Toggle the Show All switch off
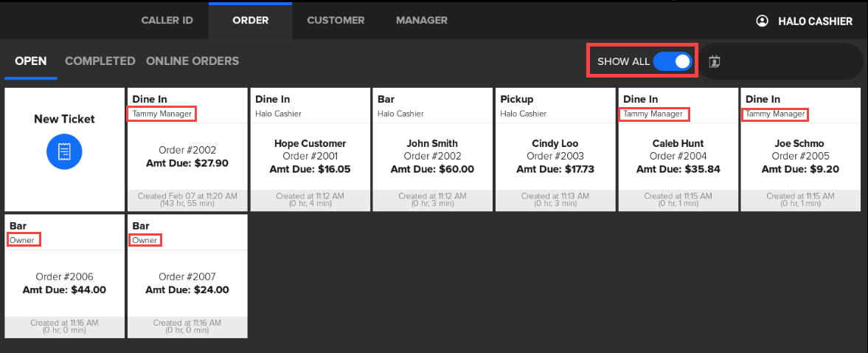This screenshot has height=353, width=868. 673,61
